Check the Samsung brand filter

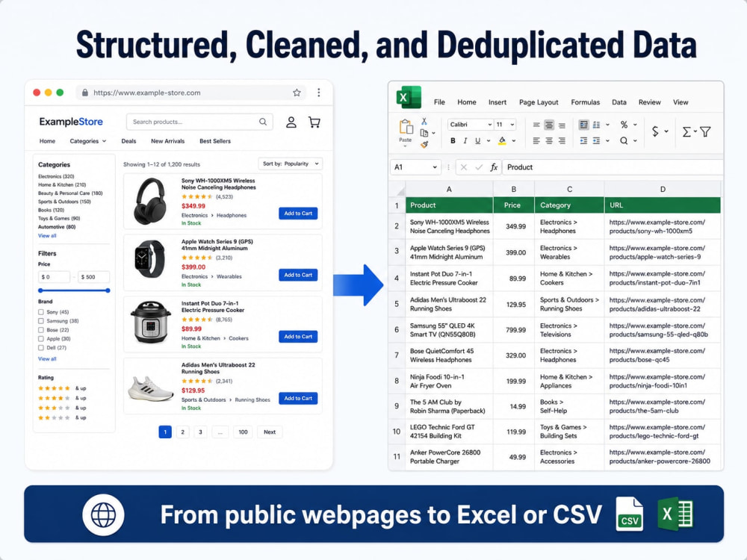[41, 321]
